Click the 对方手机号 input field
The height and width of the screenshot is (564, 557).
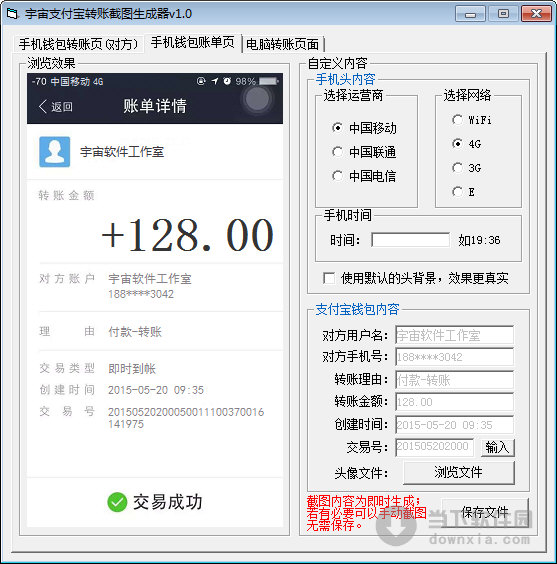pyautogui.click(x=455, y=357)
